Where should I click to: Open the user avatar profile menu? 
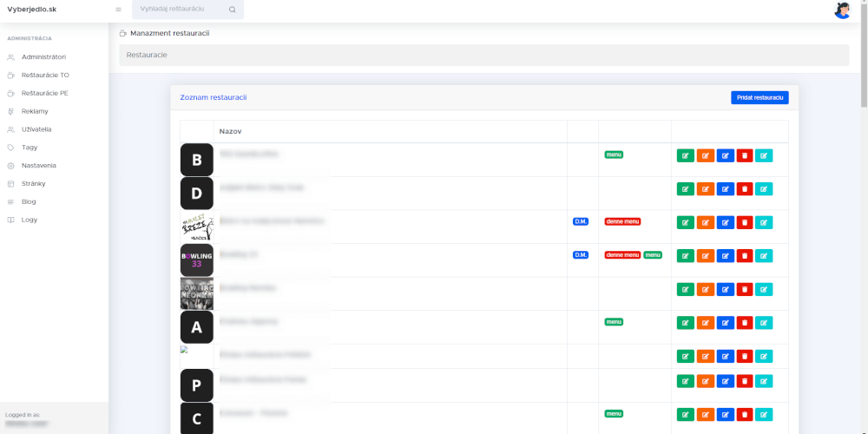(841, 10)
